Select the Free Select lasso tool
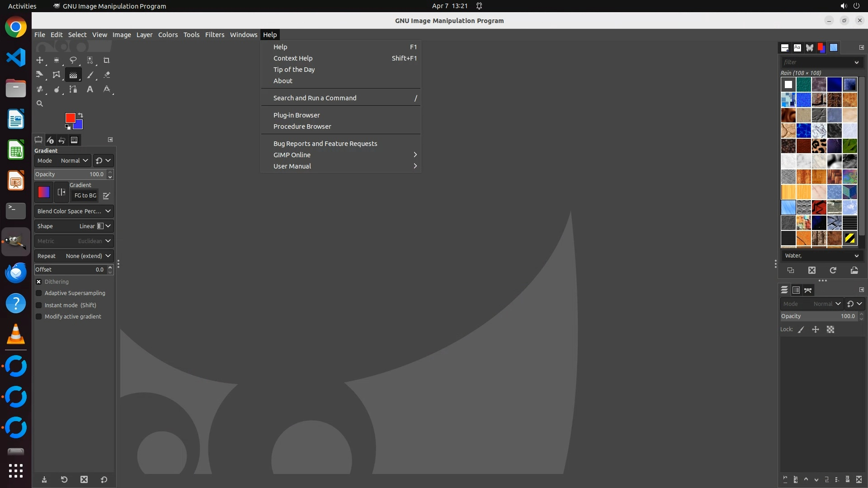Image resolution: width=868 pixels, height=488 pixels. pyautogui.click(x=73, y=60)
